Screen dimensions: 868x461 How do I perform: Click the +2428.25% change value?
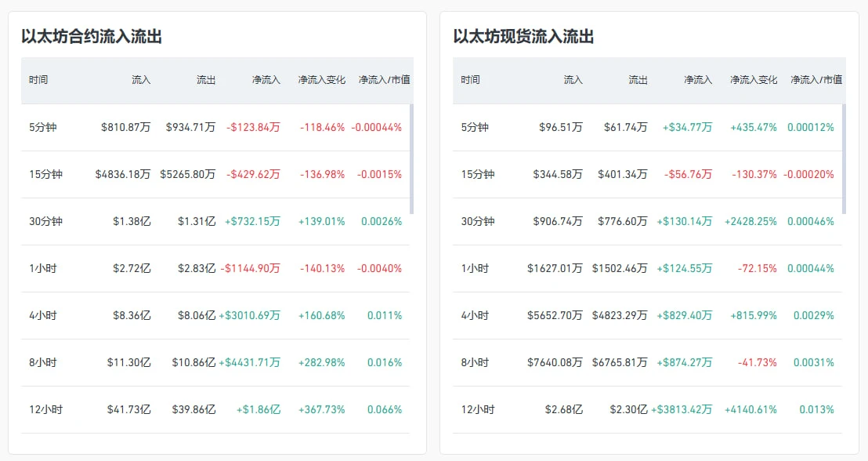(750, 222)
